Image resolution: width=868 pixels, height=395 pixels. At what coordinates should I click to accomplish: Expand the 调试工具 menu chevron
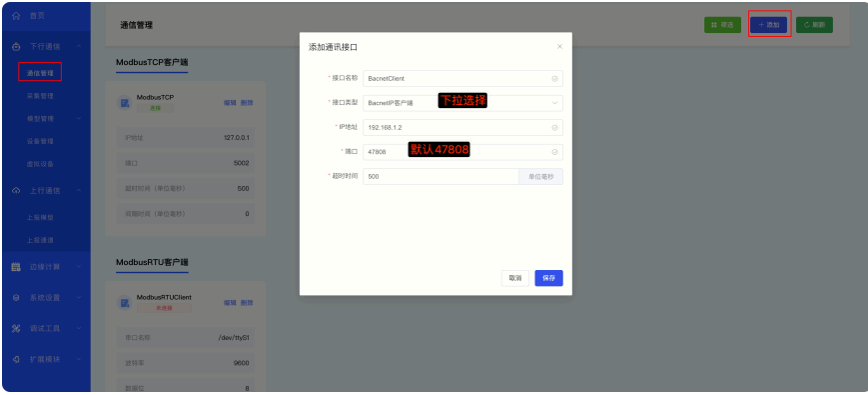point(79,329)
